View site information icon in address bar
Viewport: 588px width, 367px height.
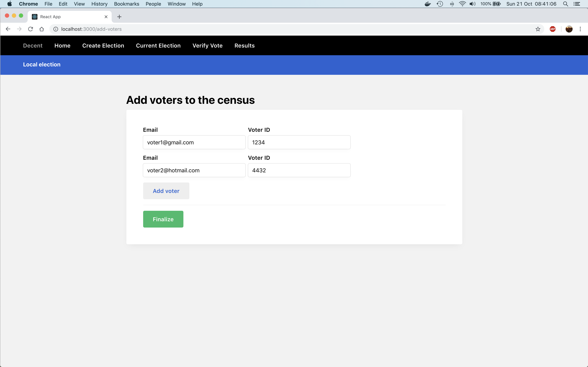point(56,29)
